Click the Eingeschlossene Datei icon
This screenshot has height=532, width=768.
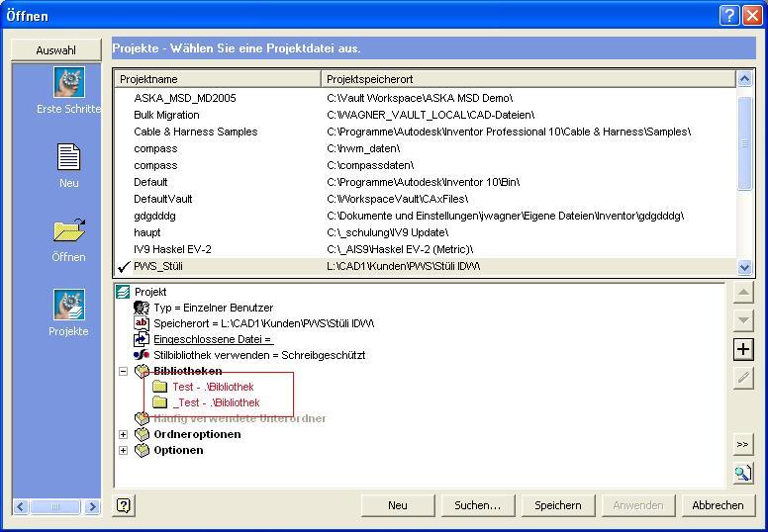coord(142,339)
